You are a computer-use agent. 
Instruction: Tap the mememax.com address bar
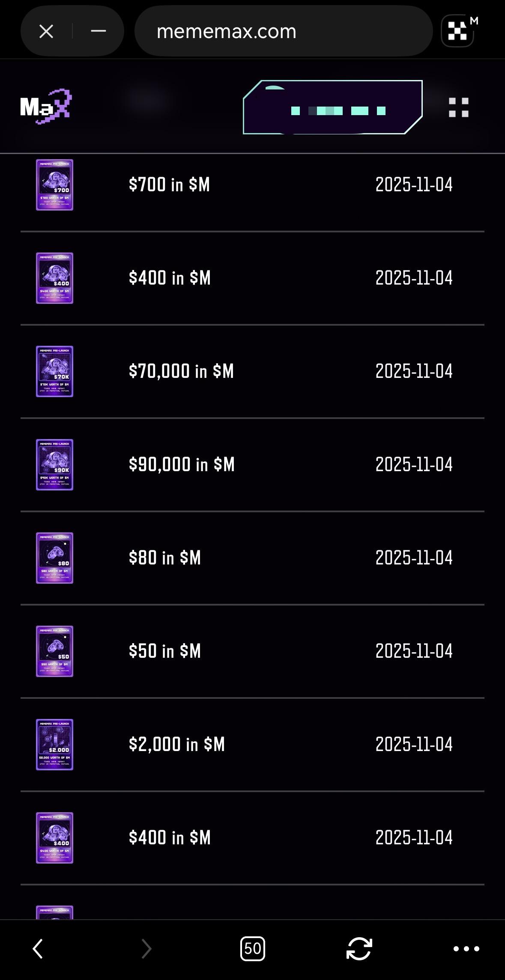283,31
